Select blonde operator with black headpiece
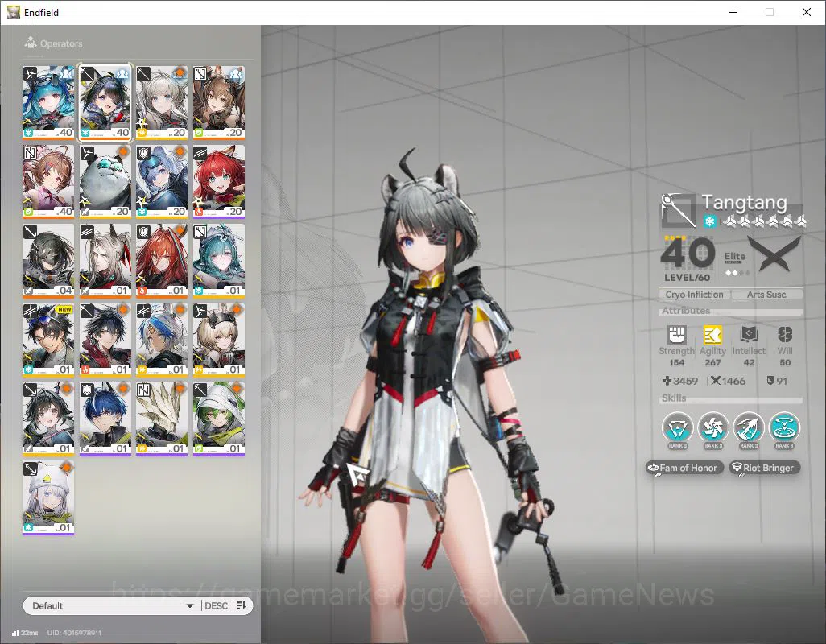This screenshot has height=644, width=826. 219,340
